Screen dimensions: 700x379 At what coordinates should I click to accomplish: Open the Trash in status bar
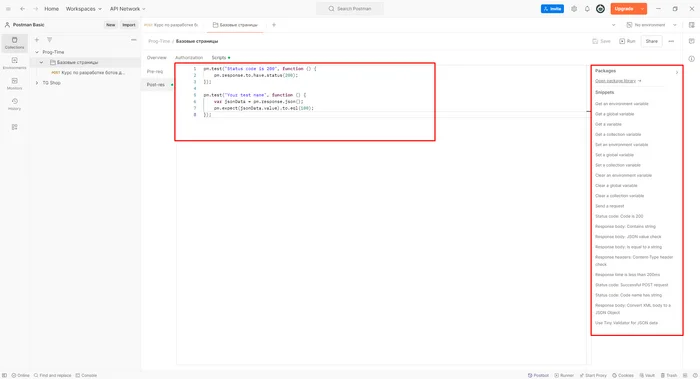(x=669, y=375)
